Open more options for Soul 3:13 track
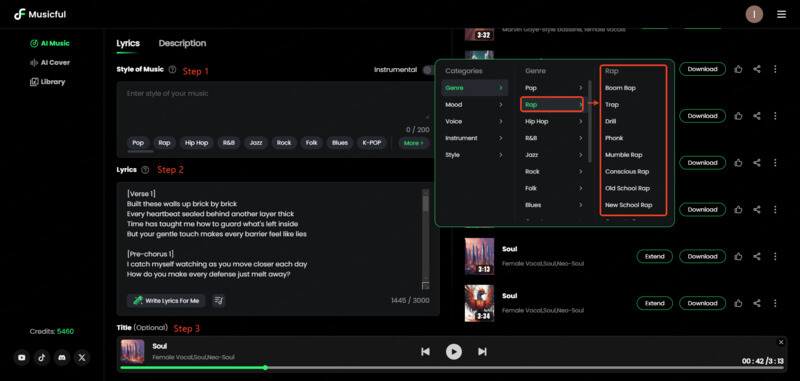Image resolution: width=800 pixels, height=381 pixels. click(775, 257)
